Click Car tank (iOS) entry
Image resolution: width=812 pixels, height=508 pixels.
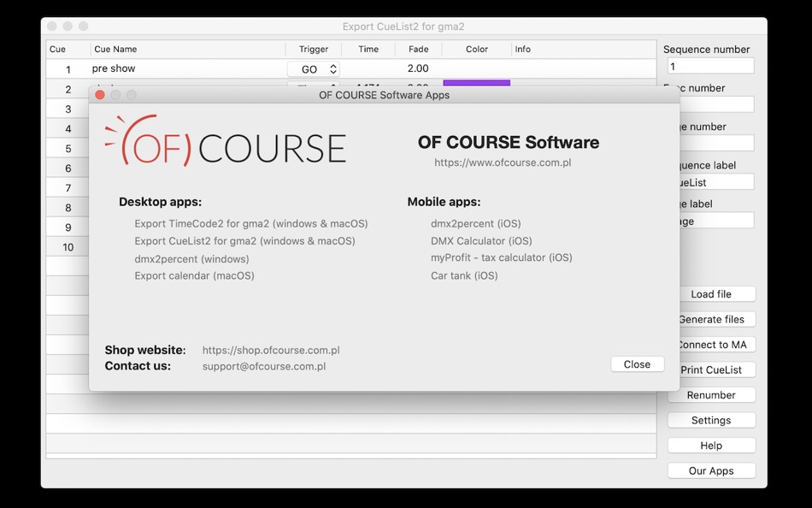coord(464,275)
